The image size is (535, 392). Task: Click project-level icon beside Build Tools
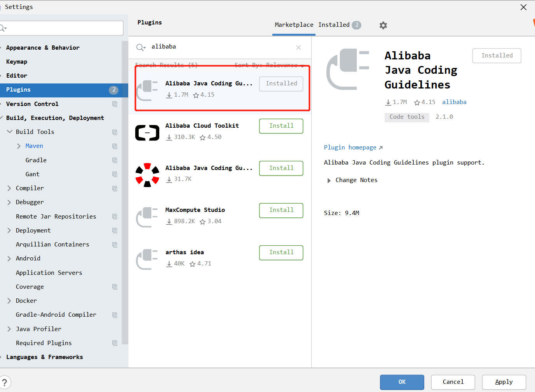pyautogui.click(x=115, y=132)
